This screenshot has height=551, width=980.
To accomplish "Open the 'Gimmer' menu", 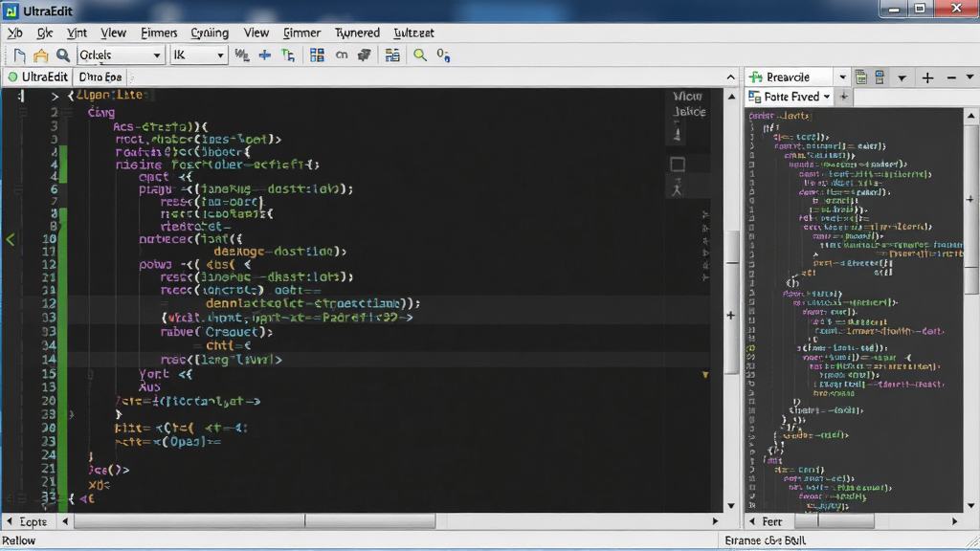I will [x=301, y=33].
